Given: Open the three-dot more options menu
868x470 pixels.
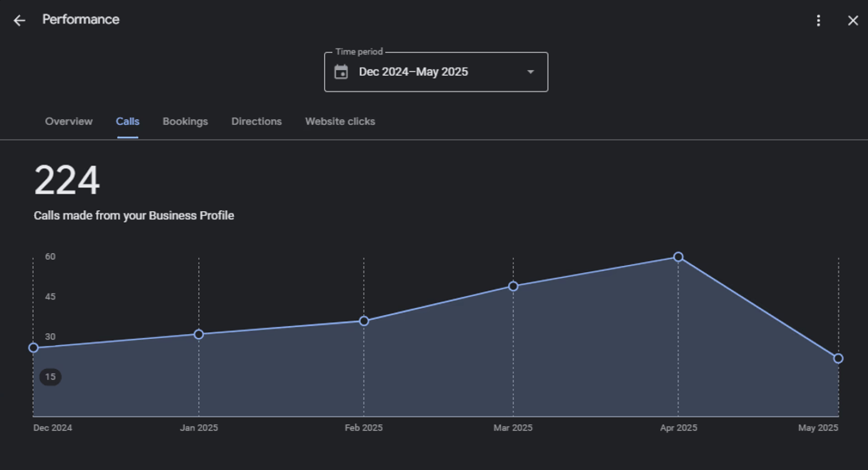Looking at the screenshot, I should pos(818,21).
